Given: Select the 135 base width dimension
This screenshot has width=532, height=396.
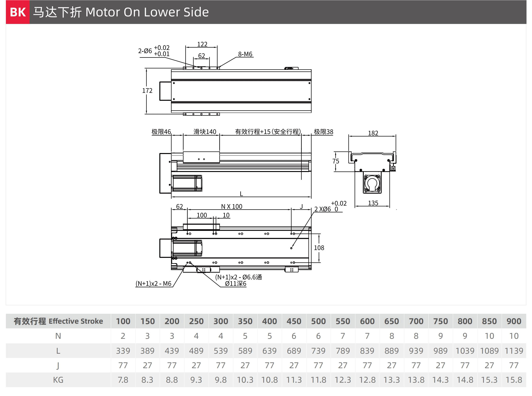Looking at the screenshot, I should click(373, 203).
